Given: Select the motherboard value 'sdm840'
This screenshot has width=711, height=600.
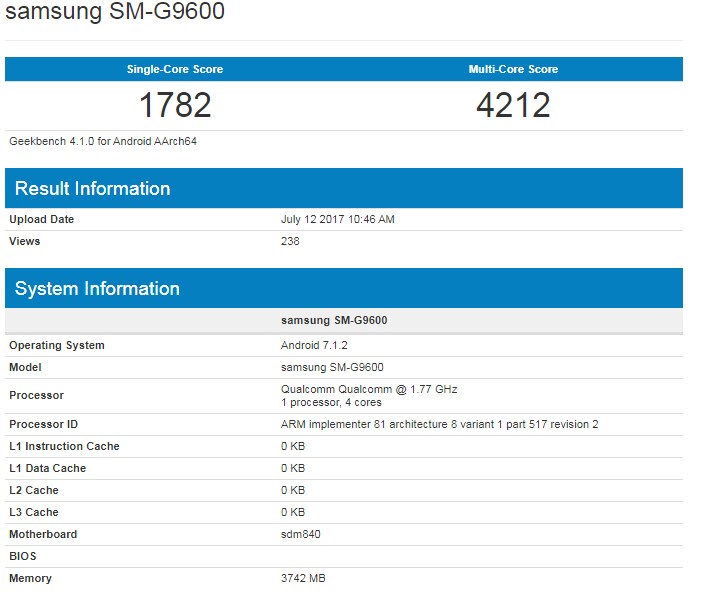Looking at the screenshot, I should point(300,534).
